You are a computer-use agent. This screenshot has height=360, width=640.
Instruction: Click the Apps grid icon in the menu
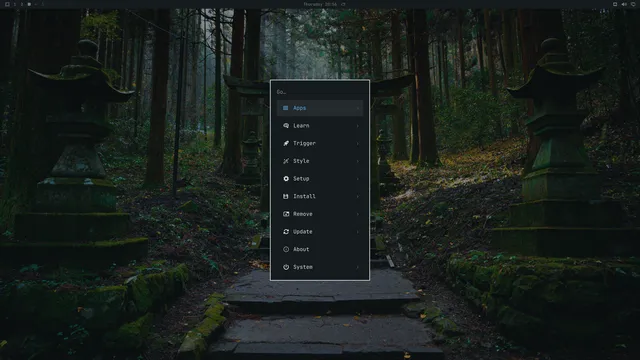pyautogui.click(x=286, y=108)
